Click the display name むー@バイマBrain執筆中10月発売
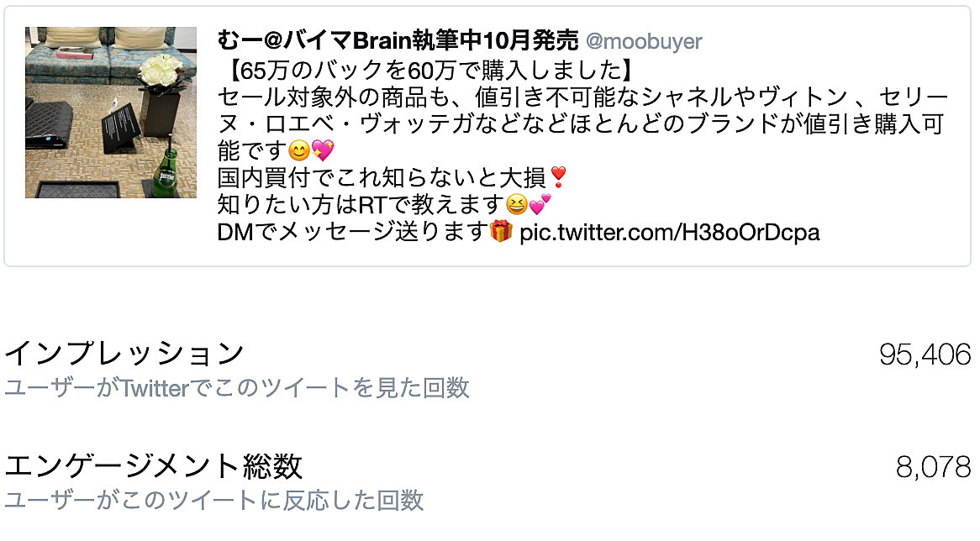The image size is (980, 541). [398, 40]
